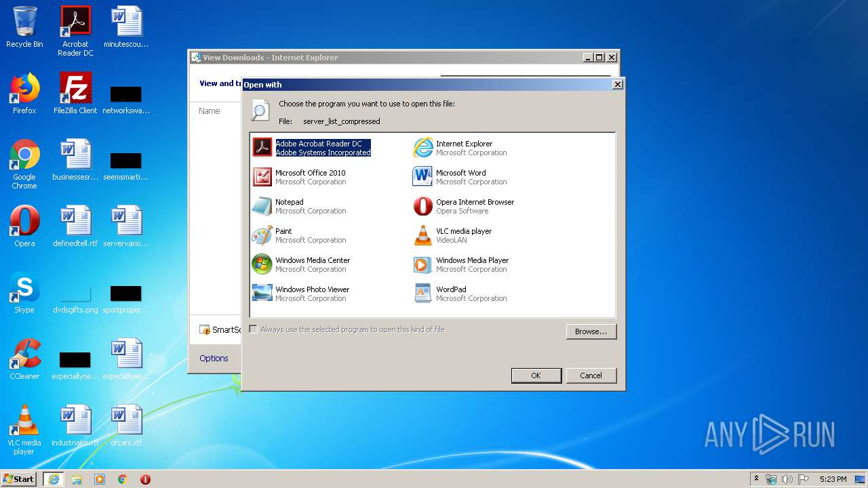The height and width of the screenshot is (488, 868).
Task: Open Recycle Bin on desktop
Action: [x=24, y=27]
